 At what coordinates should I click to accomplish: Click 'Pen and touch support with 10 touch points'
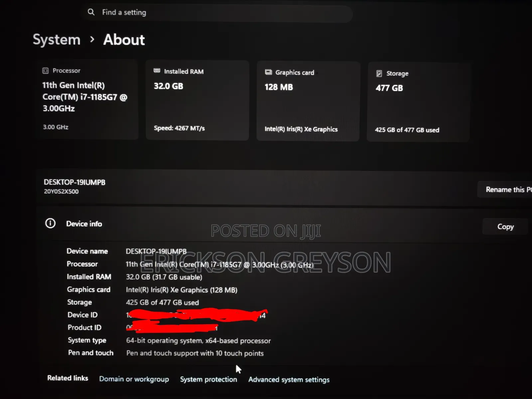click(x=195, y=353)
